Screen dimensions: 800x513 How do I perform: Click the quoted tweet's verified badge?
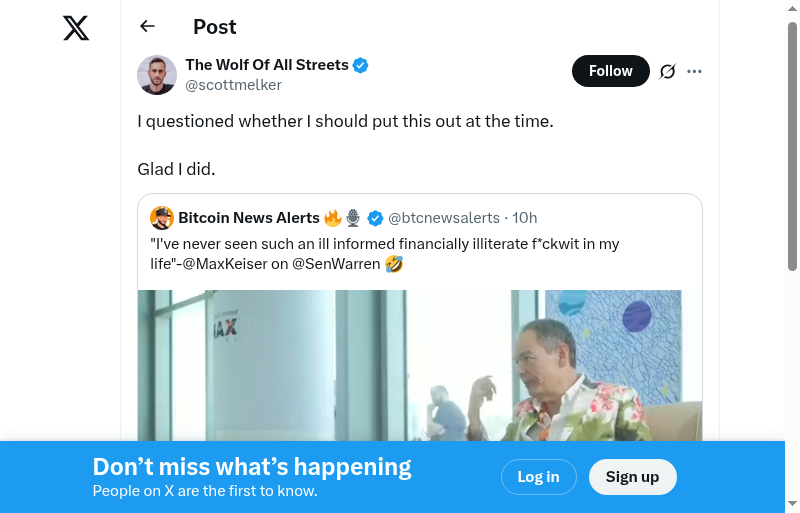(x=376, y=218)
